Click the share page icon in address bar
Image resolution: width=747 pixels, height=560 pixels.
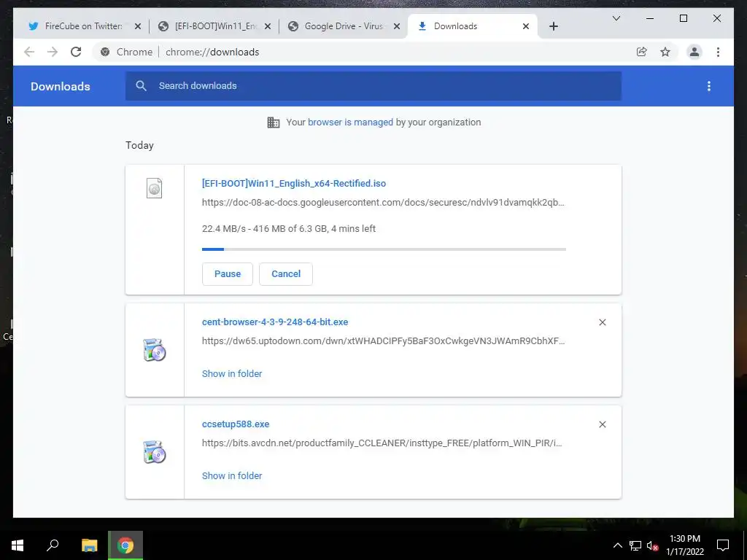[642, 52]
